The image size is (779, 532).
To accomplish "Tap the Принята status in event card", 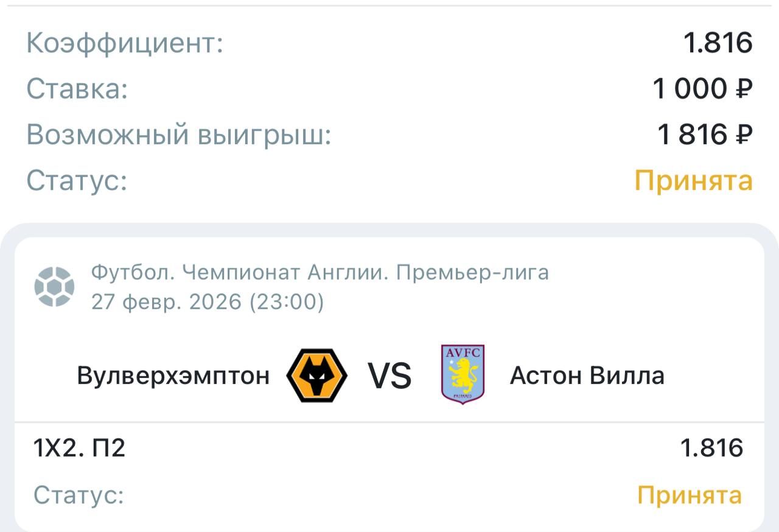I will pyautogui.click(x=689, y=495).
